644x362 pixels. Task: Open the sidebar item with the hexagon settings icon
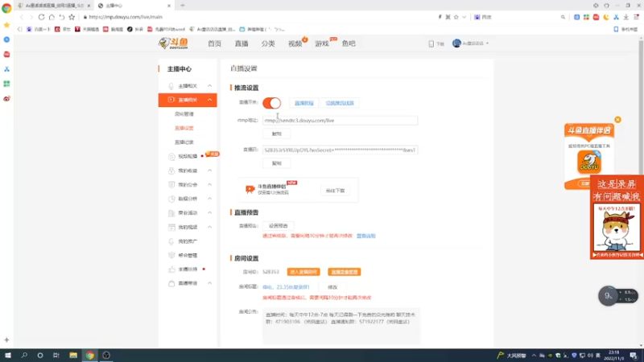coord(188,255)
